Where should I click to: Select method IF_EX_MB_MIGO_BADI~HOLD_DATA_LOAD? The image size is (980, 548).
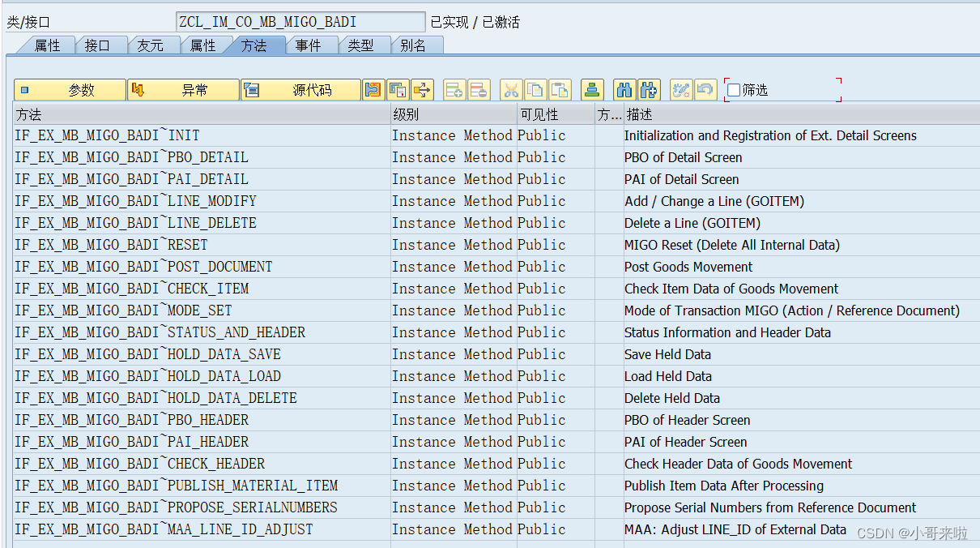(x=147, y=376)
